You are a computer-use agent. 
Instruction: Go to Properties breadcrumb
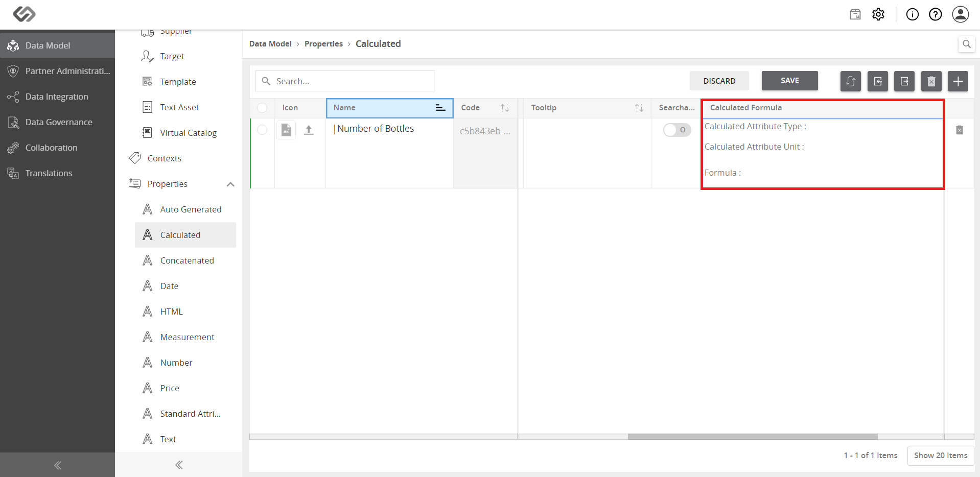click(x=323, y=44)
